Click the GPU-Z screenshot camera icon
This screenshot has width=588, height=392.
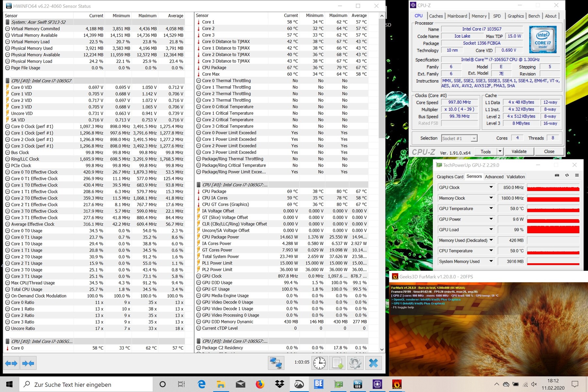click(557, 175)
